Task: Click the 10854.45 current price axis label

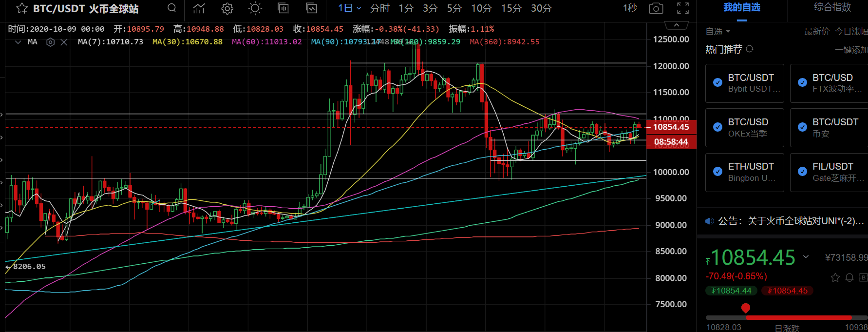Action: [671, 127]
